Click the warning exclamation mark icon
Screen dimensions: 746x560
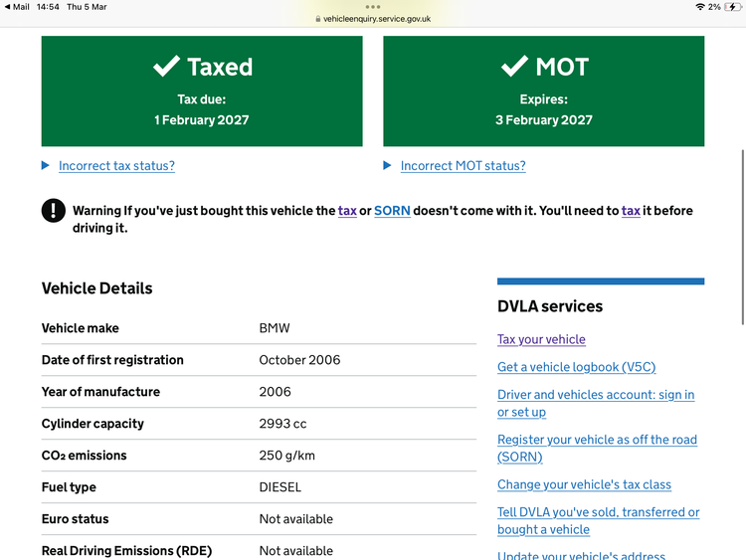point(53,211)
